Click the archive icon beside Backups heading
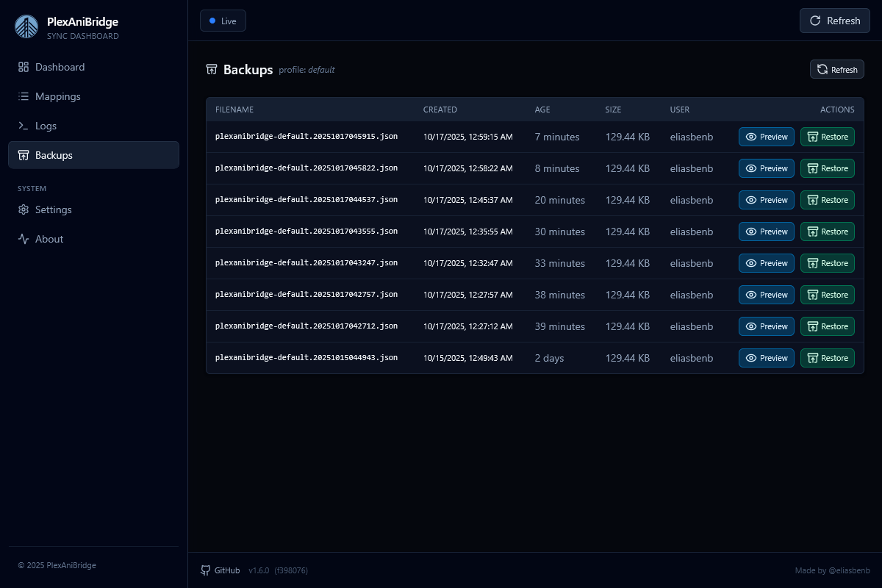 coord(212,70)
